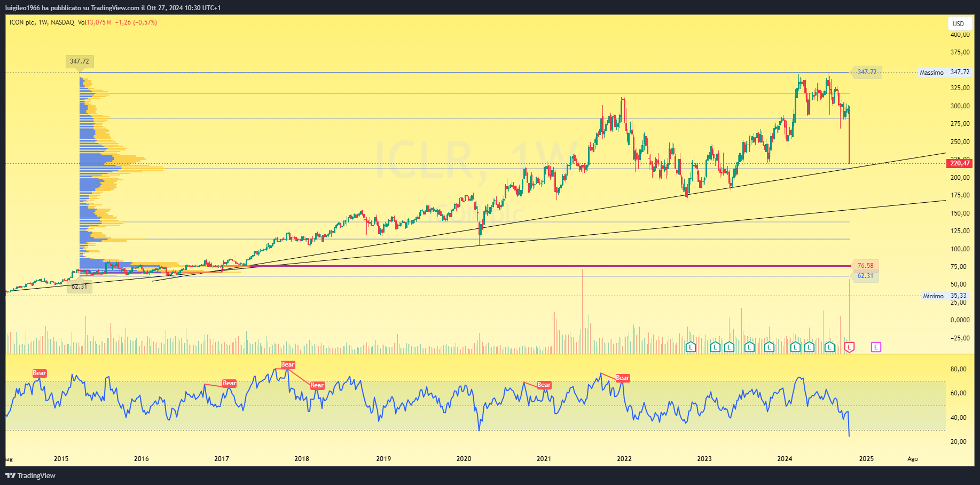Click 80,00 on the RSI axis

(958, 369)
